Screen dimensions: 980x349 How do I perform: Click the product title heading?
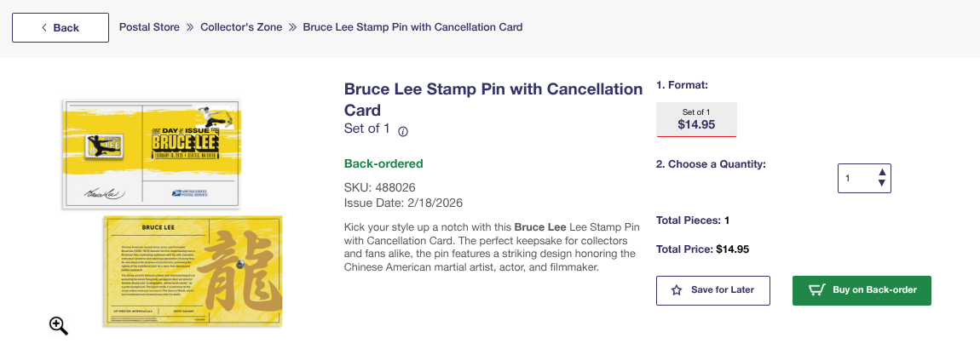click(493, 99)
